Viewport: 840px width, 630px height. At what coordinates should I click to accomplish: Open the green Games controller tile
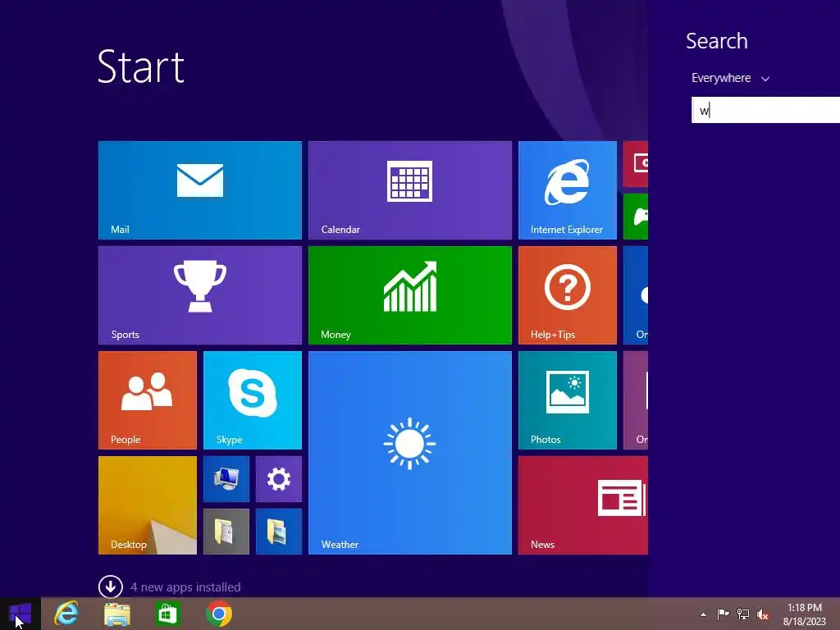[636, 217]
